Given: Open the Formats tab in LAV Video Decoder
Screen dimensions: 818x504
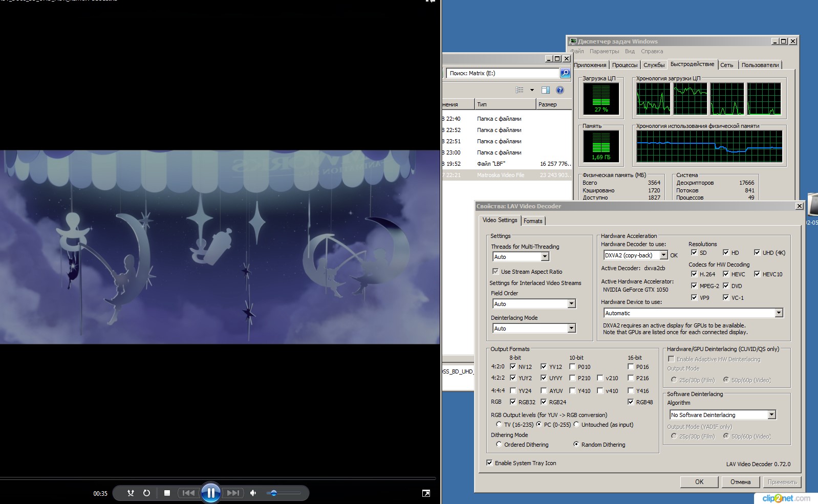Looking at the screenshot, I should [533, 221].
